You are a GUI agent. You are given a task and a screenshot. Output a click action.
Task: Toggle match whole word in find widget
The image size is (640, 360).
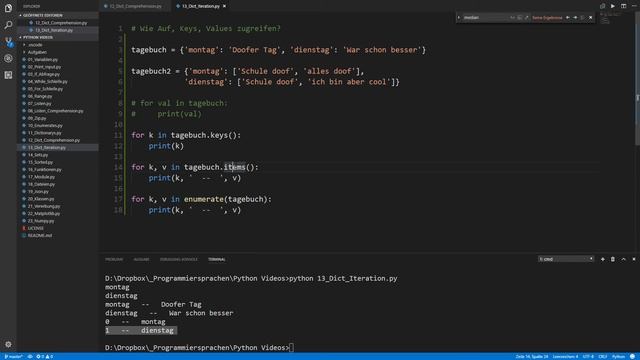pyautogui.click(x=519, y=18)
